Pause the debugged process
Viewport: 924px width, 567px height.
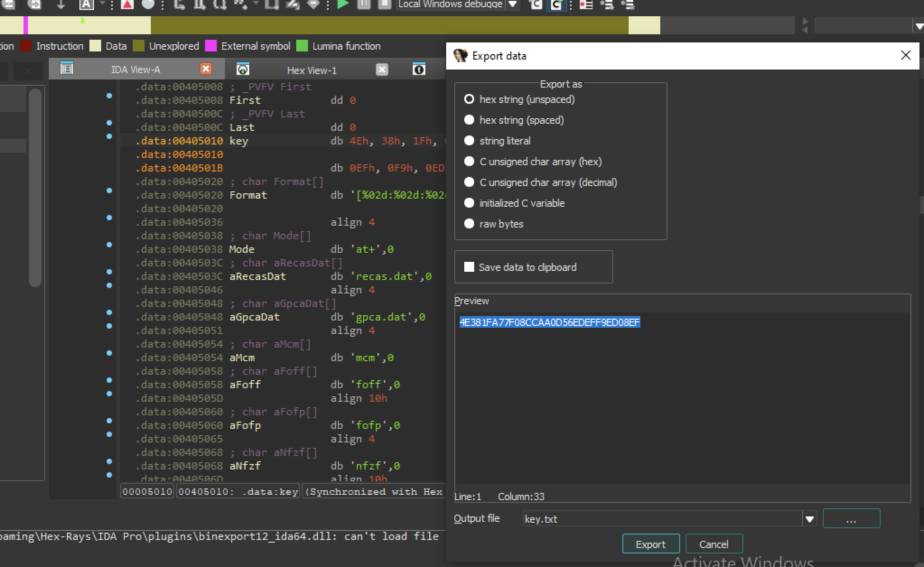[x=364, y=4]
